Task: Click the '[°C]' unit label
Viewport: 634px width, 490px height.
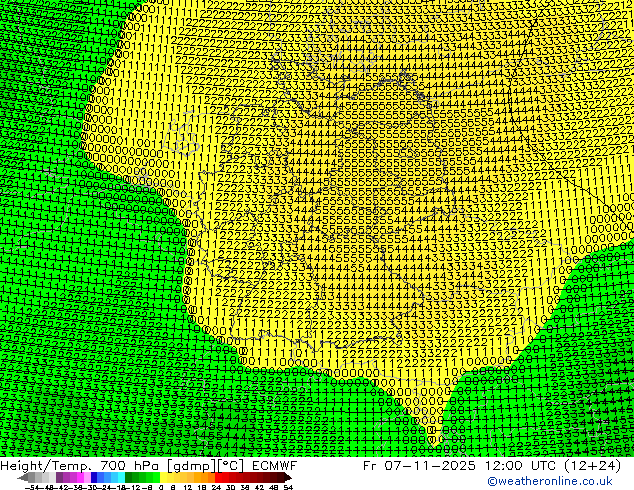Action: tap(231, 466)
